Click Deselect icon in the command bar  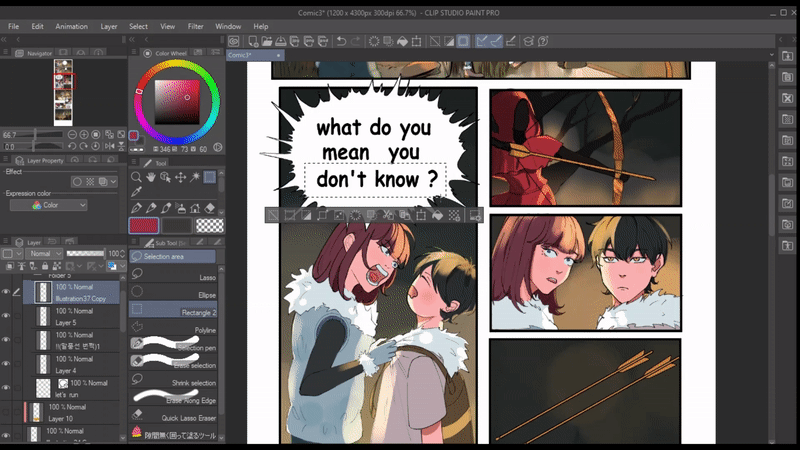click(435, 41)
